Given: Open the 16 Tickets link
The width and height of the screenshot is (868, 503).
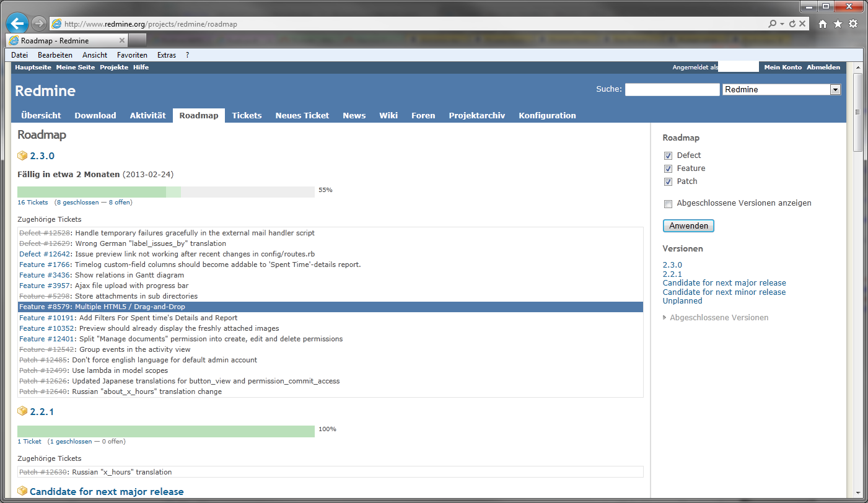Looking at the screenshot, I should tap(33, 203).
